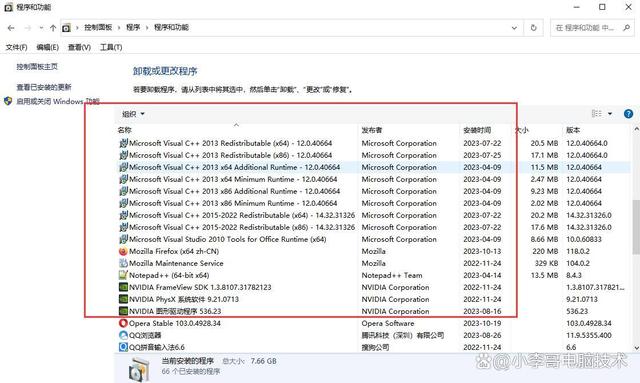The height and width of the screenshot is (383, 640).
Task: Click the control panel icon in address bar
Action: point(66,28)
